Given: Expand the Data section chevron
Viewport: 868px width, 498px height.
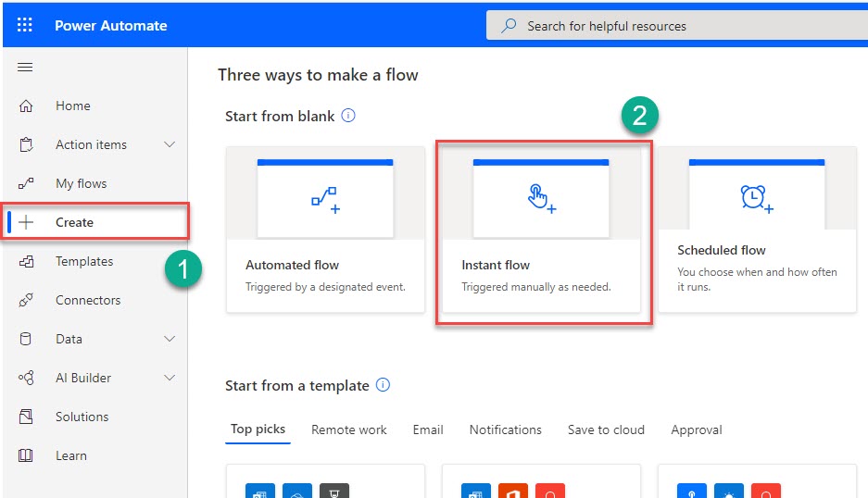Looking at the screenshot, I should pyautogui.click(x=170, y=339).
